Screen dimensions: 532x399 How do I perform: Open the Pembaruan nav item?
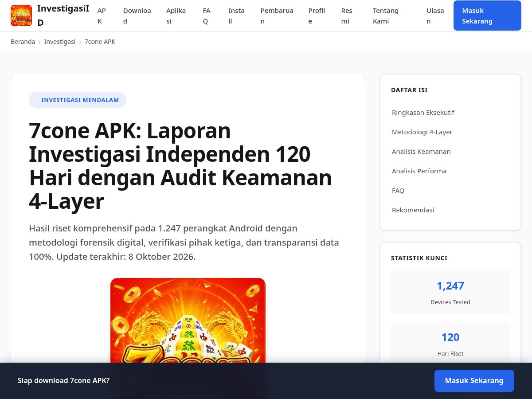click(x=277, y=16)
